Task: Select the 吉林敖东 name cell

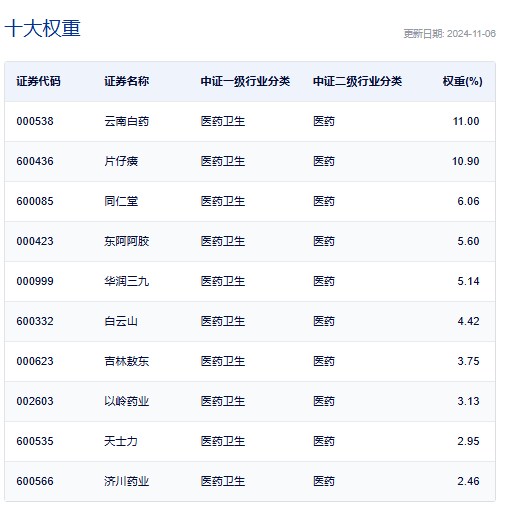Action: 126,361
